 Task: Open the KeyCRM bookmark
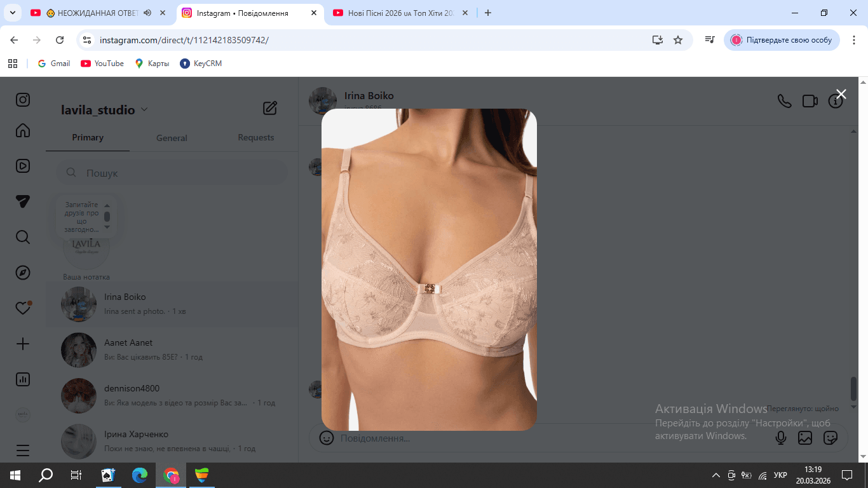point(201,64)
